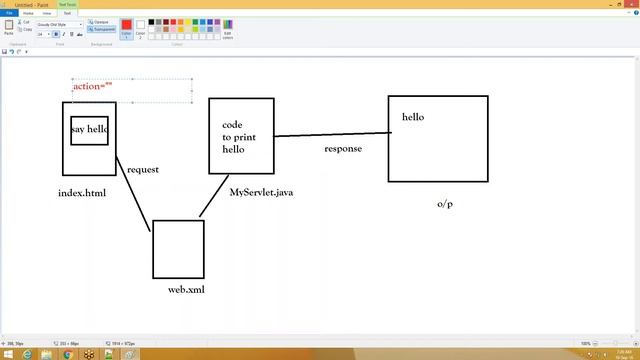Viewport: 640px width, 360px height.
Task: Pick the dark red color swatch
Action: tap(166, 22)
